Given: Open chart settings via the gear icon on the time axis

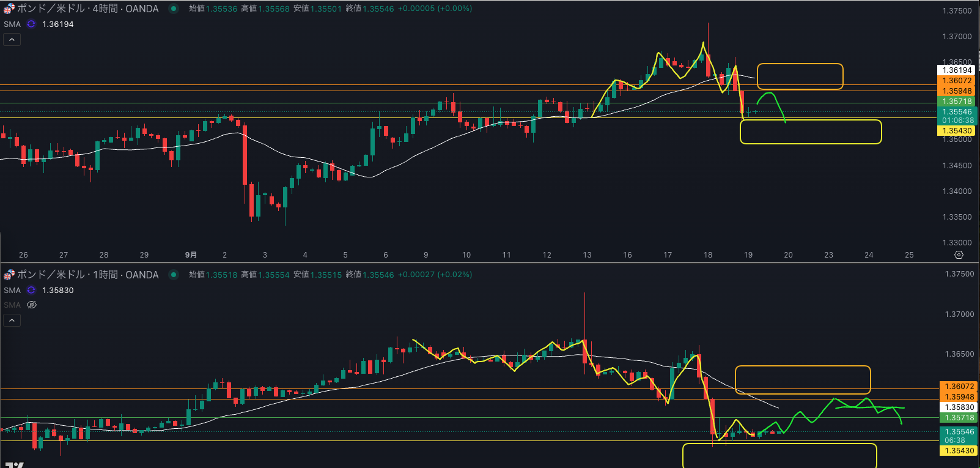Looking at the screenshot, I should click(959, 255).
